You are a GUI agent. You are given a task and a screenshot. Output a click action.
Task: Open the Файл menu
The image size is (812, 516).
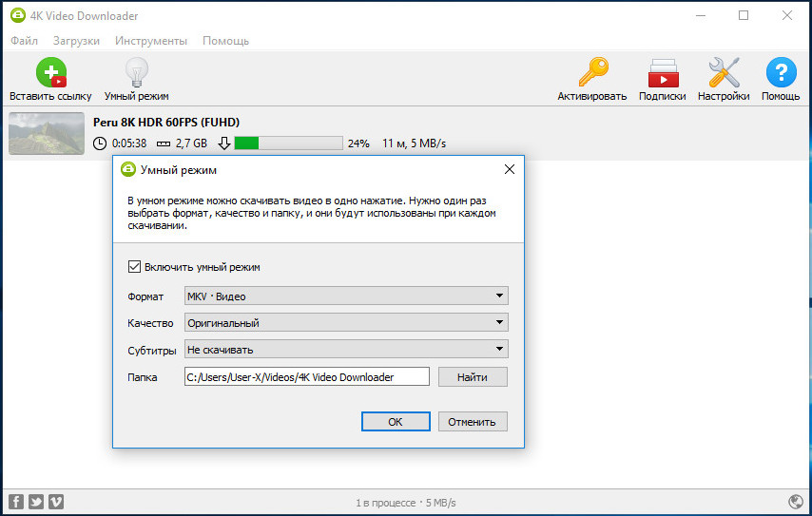click(x=25, y=40)
